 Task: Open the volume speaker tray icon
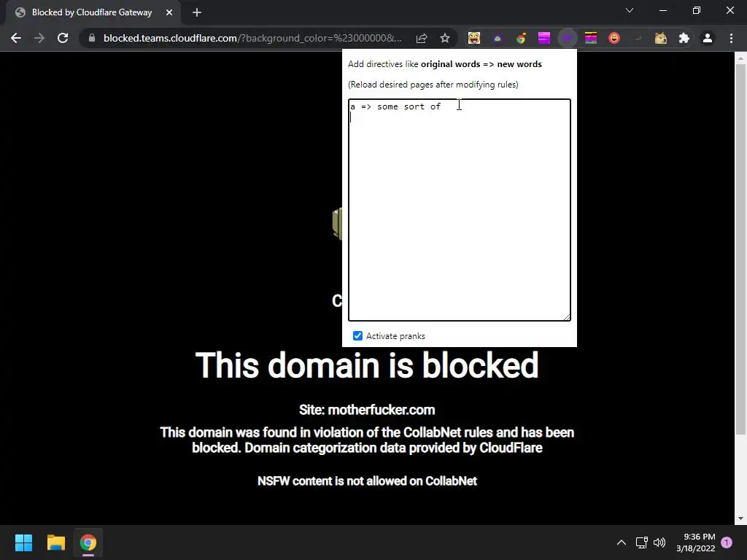click(x=659, y=542)
